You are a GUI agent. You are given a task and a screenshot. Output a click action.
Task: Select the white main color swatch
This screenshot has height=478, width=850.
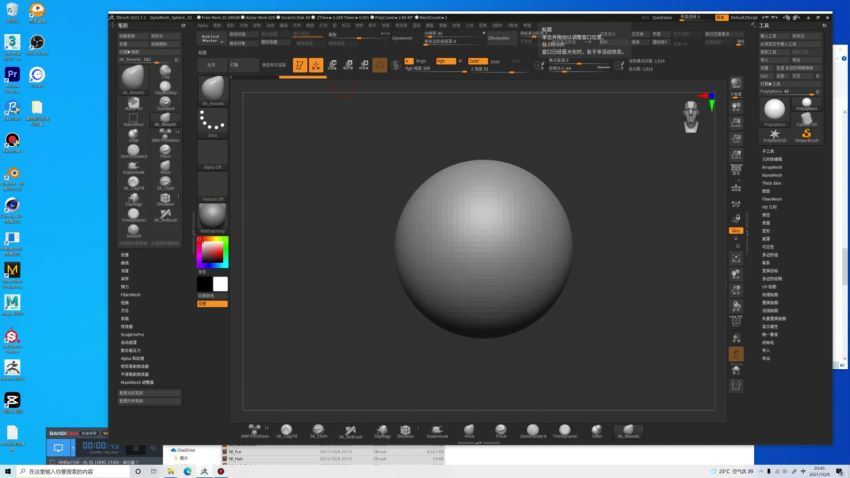click(220, 284)
